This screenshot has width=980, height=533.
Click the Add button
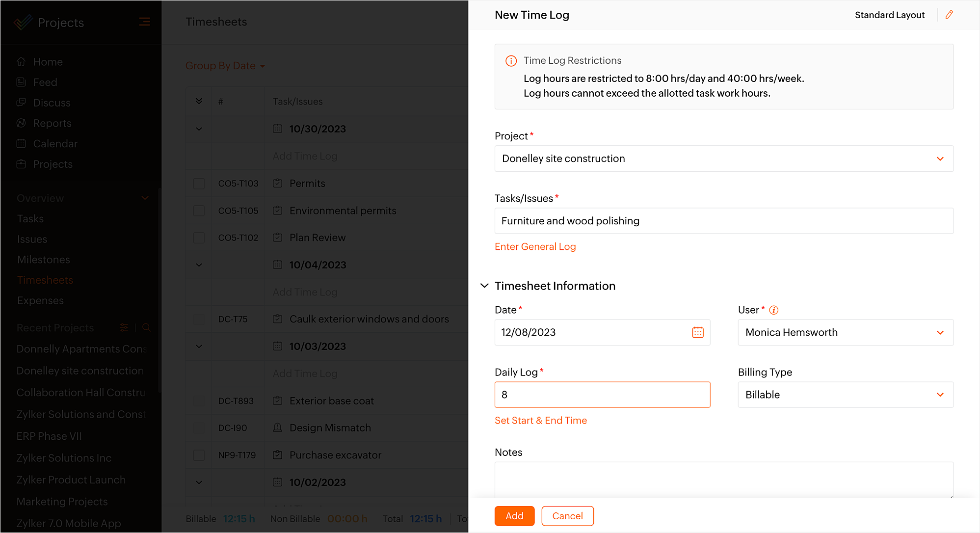[514, 516]
